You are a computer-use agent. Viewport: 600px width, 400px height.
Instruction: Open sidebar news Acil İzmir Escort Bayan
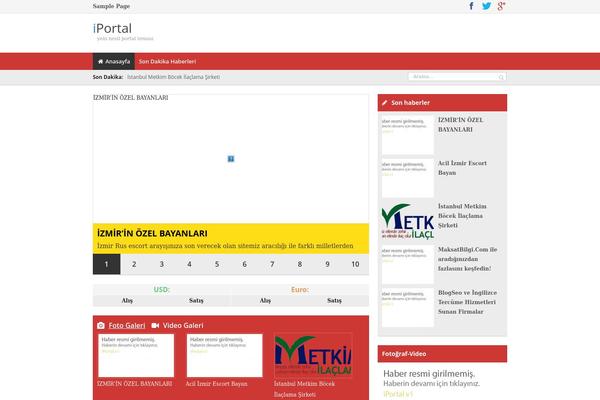coord(462,168)
